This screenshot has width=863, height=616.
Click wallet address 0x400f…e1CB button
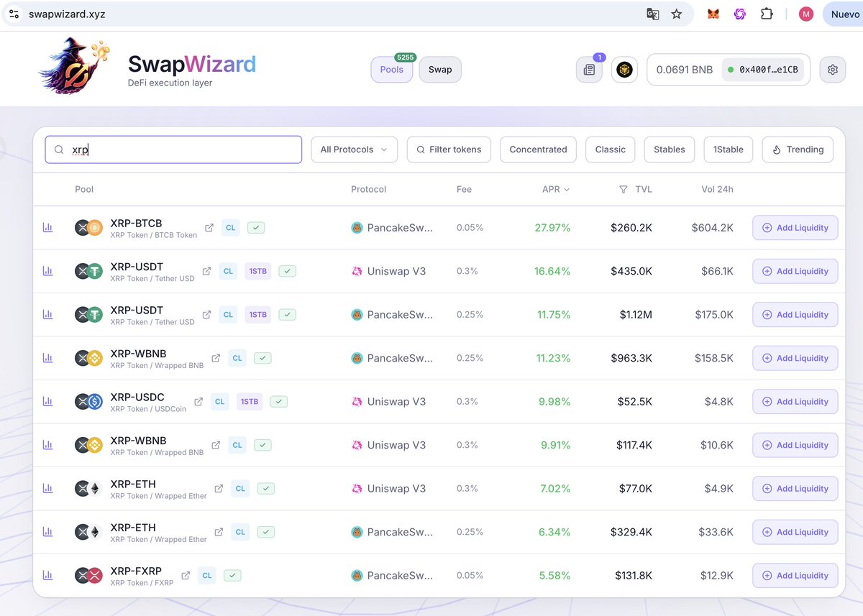click(x=763, y=70)
